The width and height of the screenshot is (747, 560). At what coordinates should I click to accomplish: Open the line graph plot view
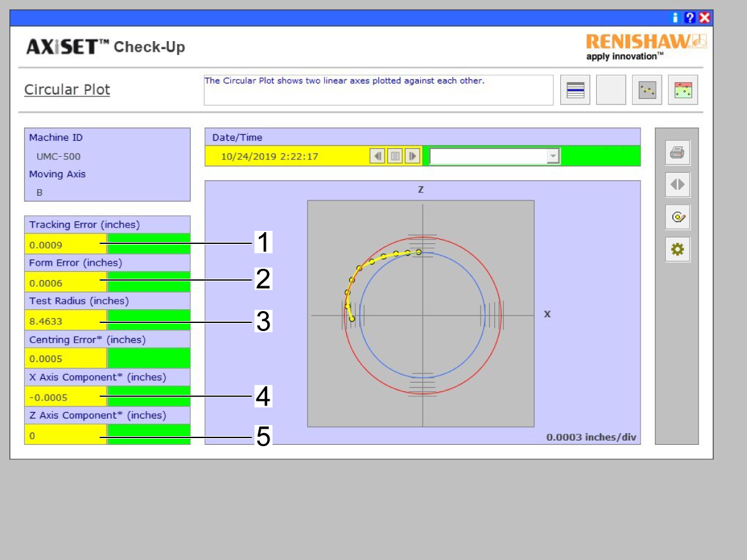[x=647, y=90]
